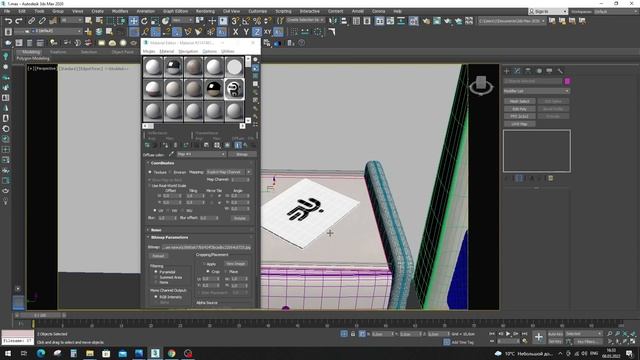Restrict transform to the XY plane
Image resolution: width=640 pixels, height=360 pixels.
click(x=267, y=31)
